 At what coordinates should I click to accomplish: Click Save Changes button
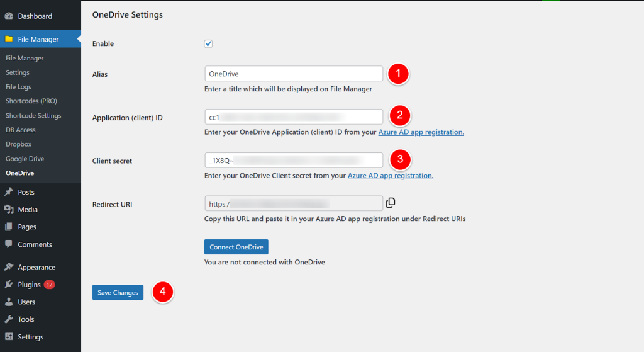pyautogui.click(x=118, y=292)
